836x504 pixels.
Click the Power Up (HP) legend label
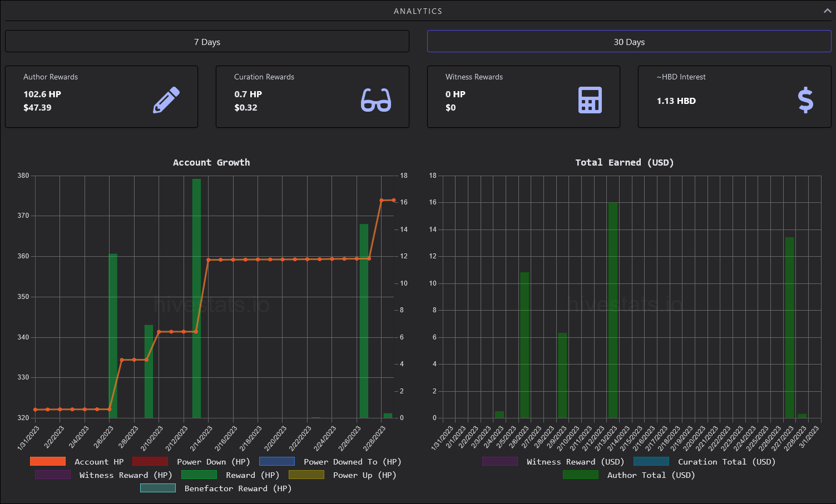[x=365, y=475]
